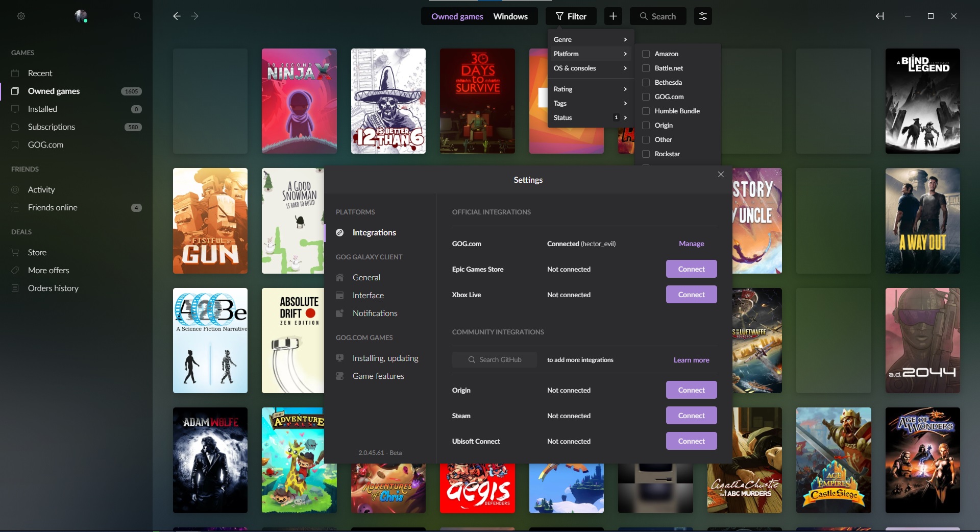Check the Amazon platform checkbox

click(646, 54)
